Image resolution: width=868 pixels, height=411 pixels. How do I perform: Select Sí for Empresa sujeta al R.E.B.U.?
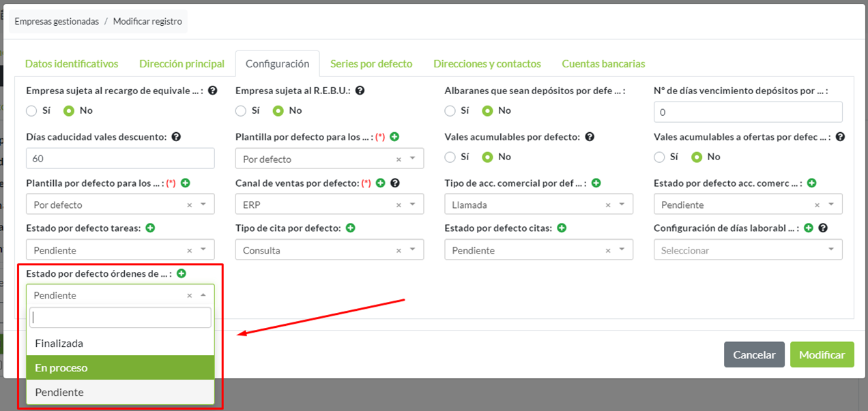click(x=241, y=110)
